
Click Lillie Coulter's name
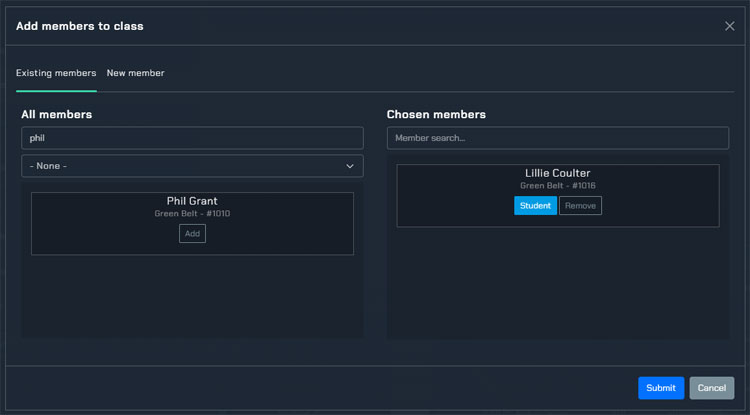click(557, 173)
